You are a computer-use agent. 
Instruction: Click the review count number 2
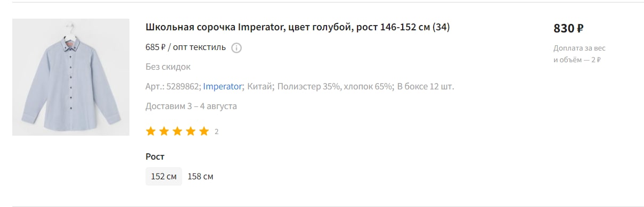(217, 132)
